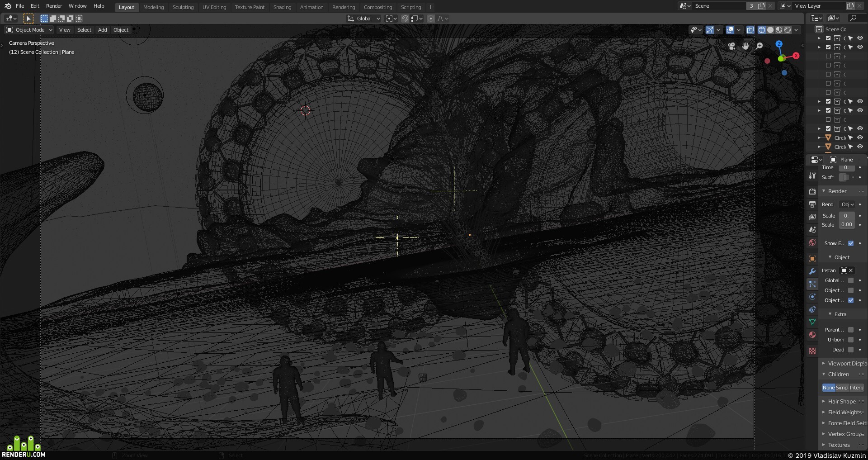Switch to the Sculpting workspace tab
Viewport: 868px width, 460px height.
[183, 7]
